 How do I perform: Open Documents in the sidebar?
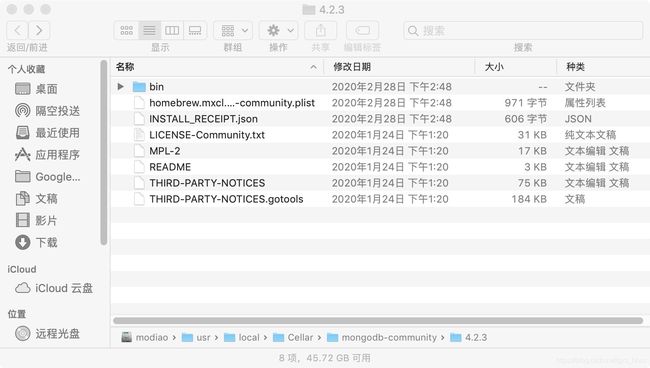coord(36,199)
